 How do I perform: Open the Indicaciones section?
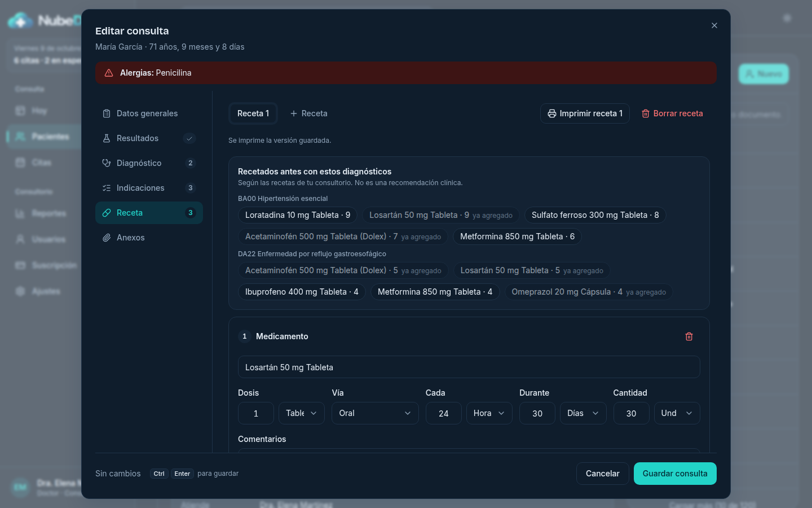point(149,188)
